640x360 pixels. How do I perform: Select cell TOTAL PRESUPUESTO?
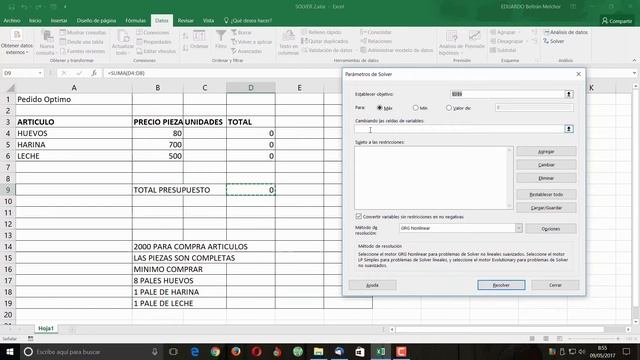tap(158, 190)
